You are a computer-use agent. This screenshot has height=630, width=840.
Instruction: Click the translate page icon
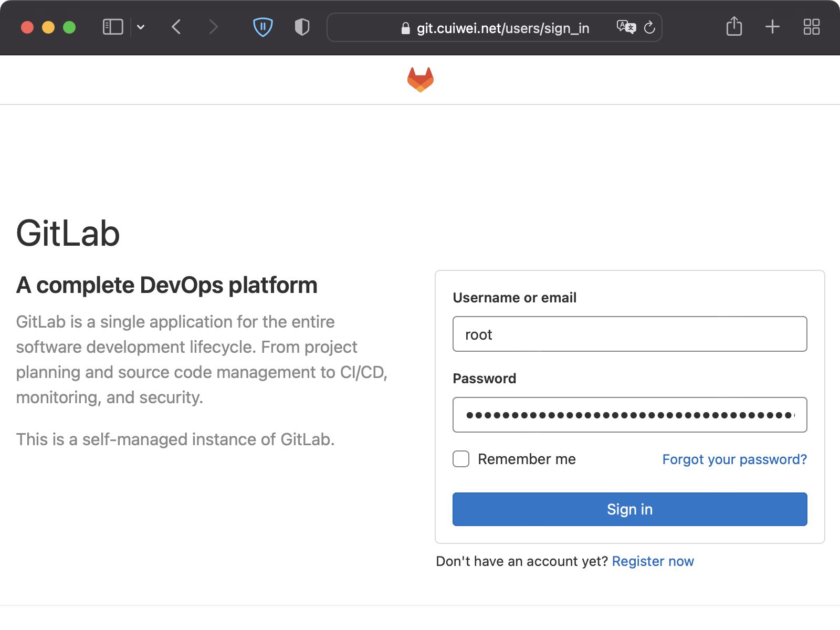626,27
